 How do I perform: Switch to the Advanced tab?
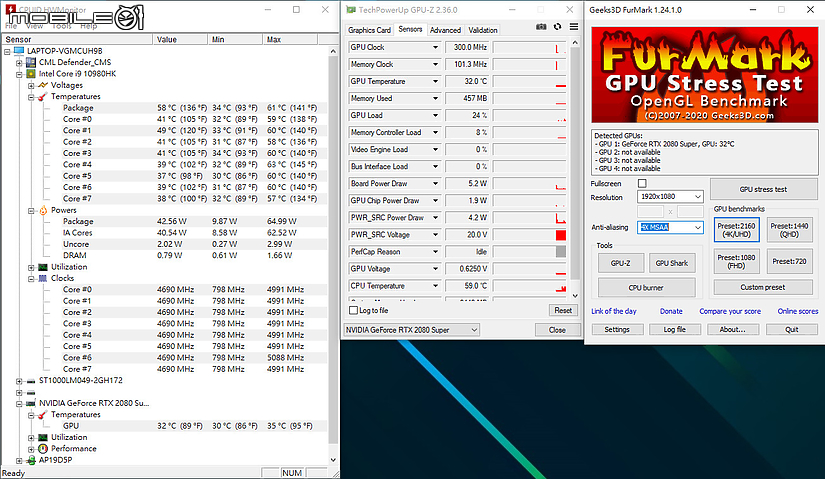point(445,30)
